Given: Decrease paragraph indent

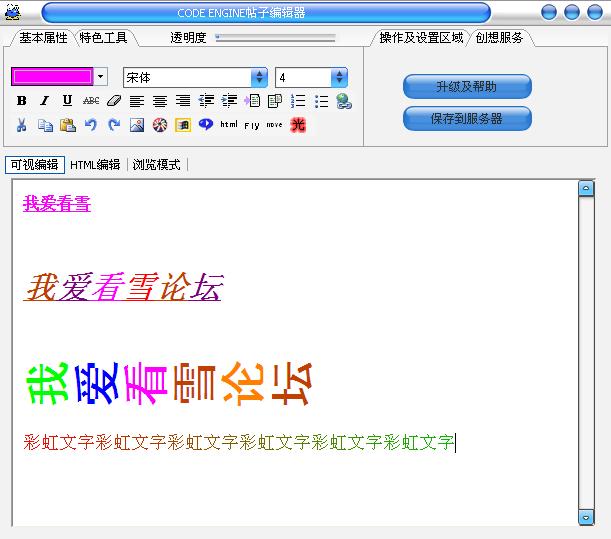Looking at the screenshot, I should [x=206, y=101].
